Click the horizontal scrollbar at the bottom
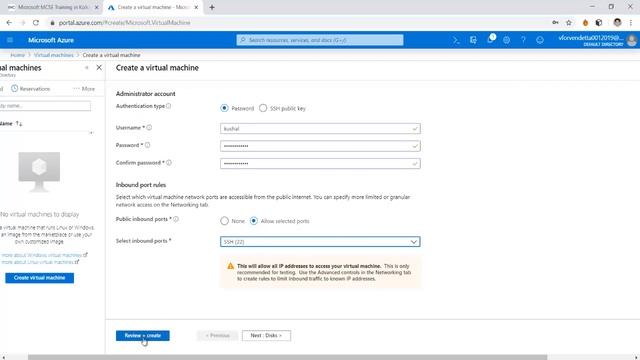 287,357
